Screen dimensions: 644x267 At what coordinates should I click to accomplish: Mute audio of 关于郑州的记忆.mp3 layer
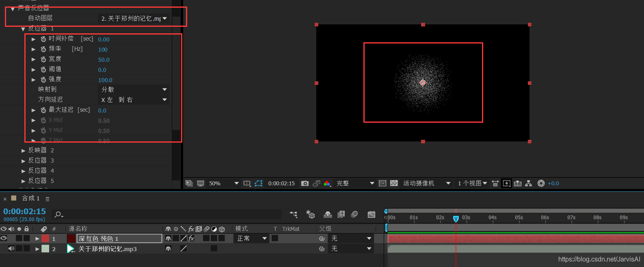tap(11, 248)
